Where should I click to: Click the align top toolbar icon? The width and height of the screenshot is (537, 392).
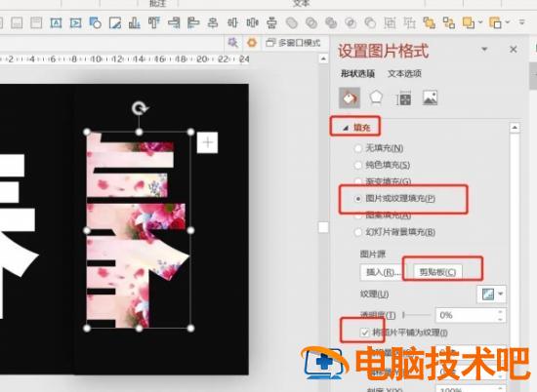[x=154, y=23]
